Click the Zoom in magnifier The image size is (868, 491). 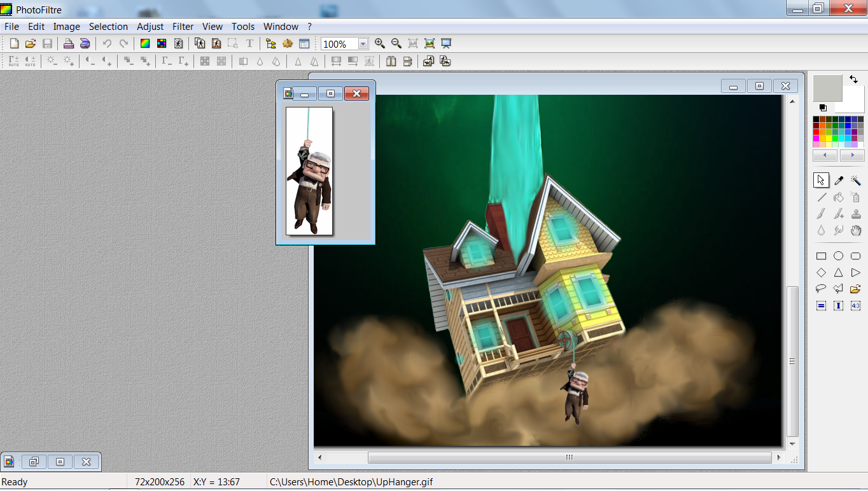pyautogui.click(x=380, y=43)
